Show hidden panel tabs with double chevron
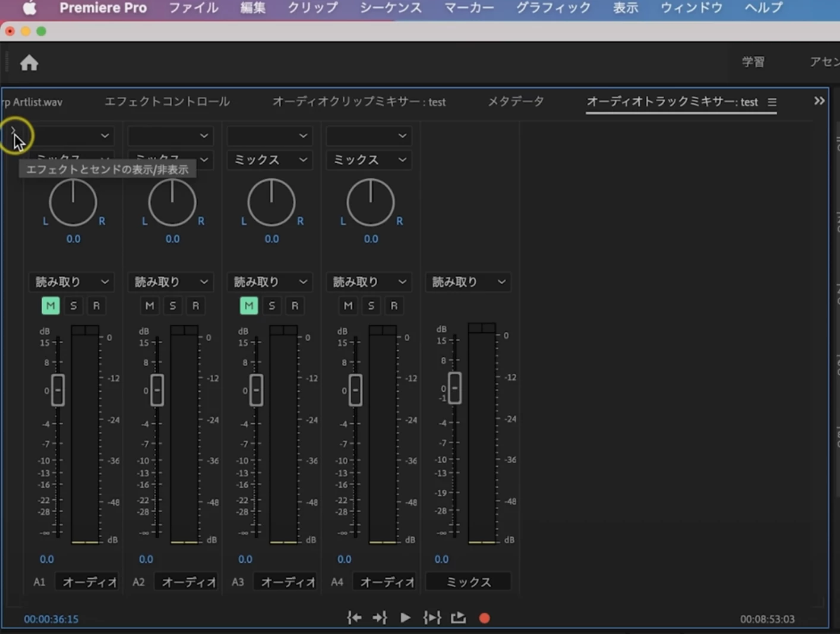Viewport: 840px width, 634px height. 819,101
